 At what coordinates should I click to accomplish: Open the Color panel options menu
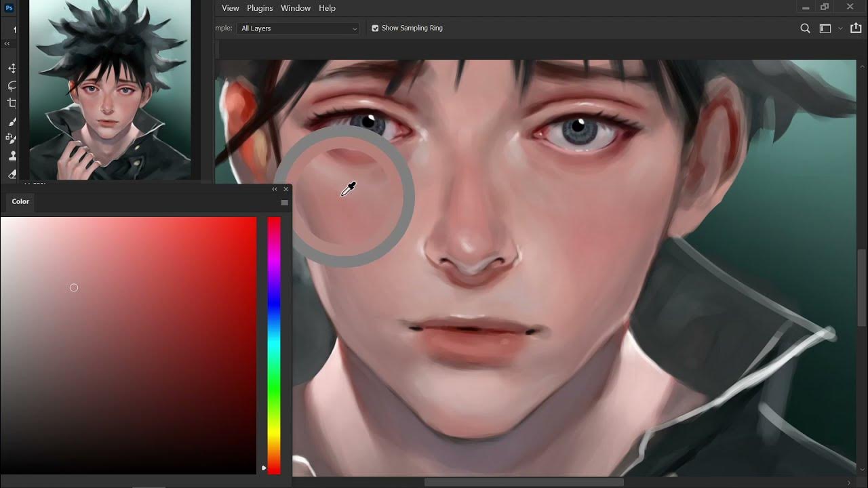(284, 203)
